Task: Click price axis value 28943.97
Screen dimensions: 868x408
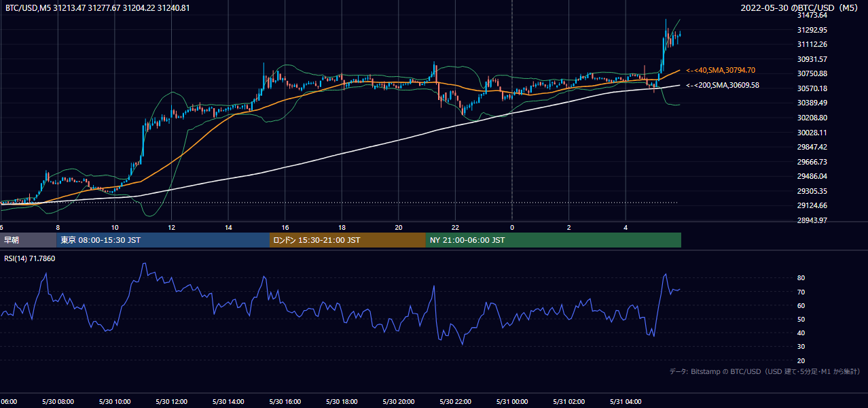Action: coord(812,220)
